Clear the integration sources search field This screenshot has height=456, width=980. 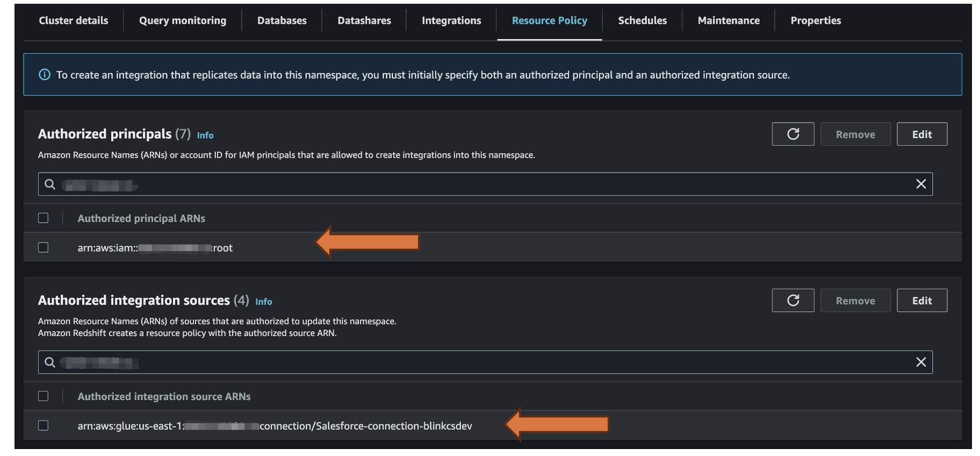coord(920,362)
